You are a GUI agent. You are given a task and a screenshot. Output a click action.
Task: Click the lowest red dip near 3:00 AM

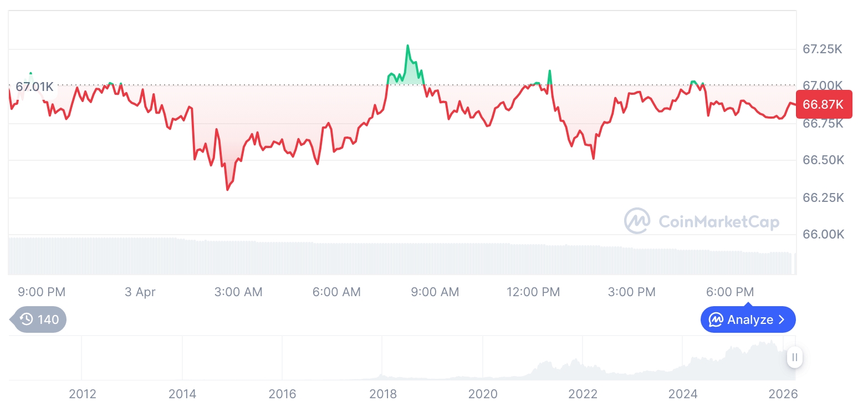pos(227,190)
